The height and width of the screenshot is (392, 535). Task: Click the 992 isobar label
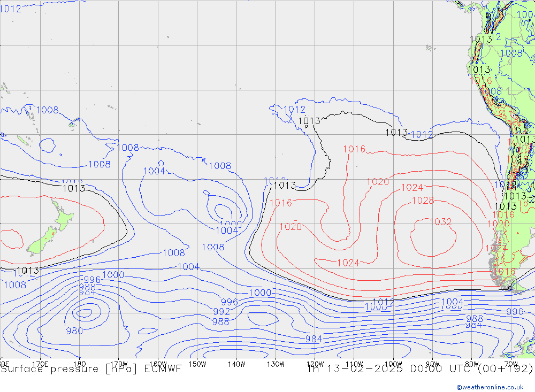221,311
